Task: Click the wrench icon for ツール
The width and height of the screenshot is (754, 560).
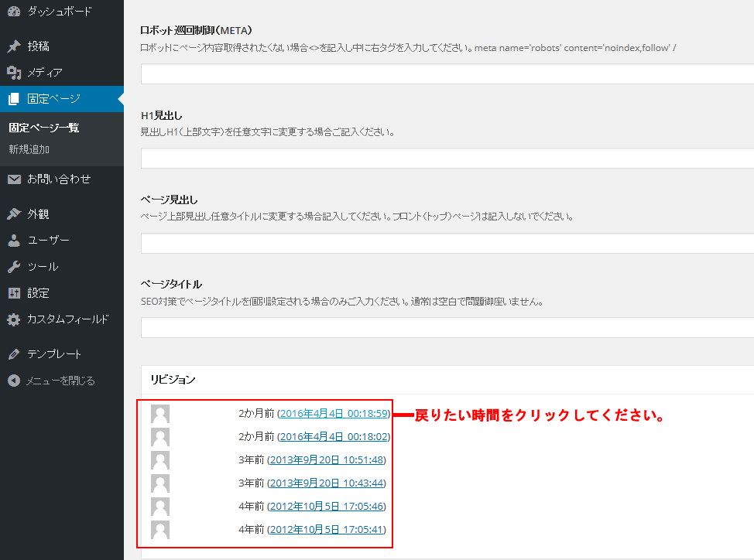Action: tap(14, 267)
